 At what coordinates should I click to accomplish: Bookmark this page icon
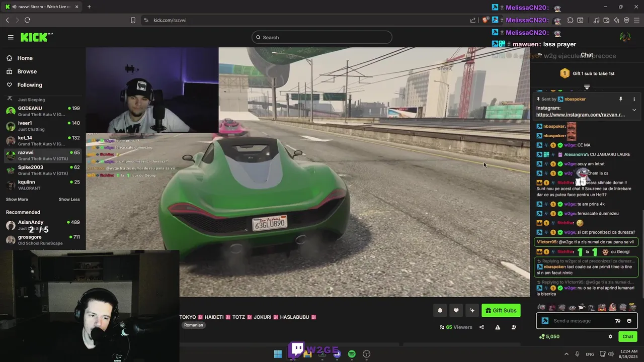(133, 20)
